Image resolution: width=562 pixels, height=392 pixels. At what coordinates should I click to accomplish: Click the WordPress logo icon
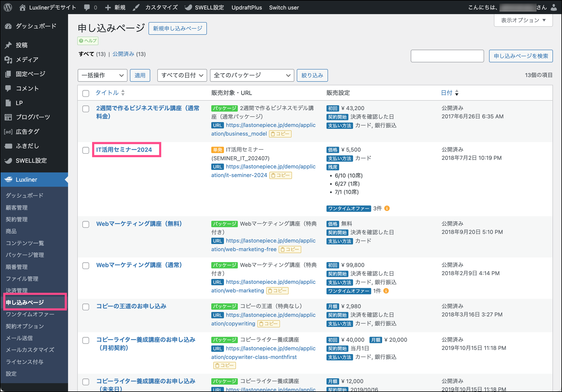8,8
